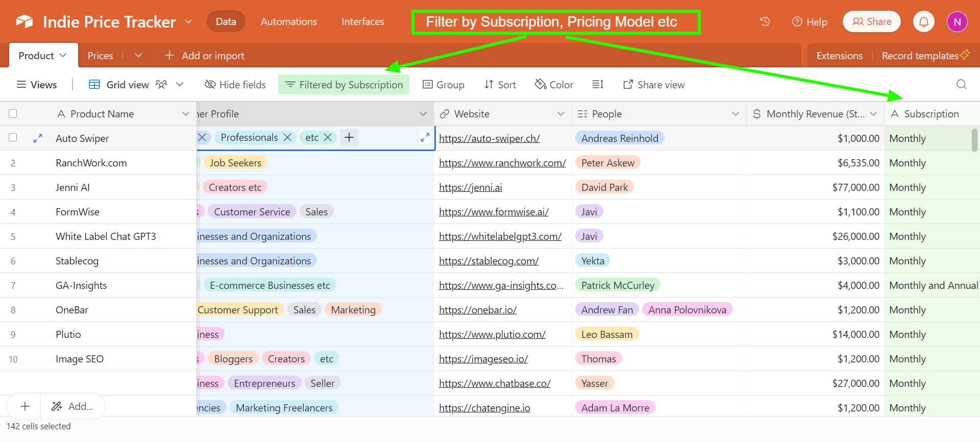Select row number 8
The width and height of the screenshot is (980, 442).
pos(13,310)
